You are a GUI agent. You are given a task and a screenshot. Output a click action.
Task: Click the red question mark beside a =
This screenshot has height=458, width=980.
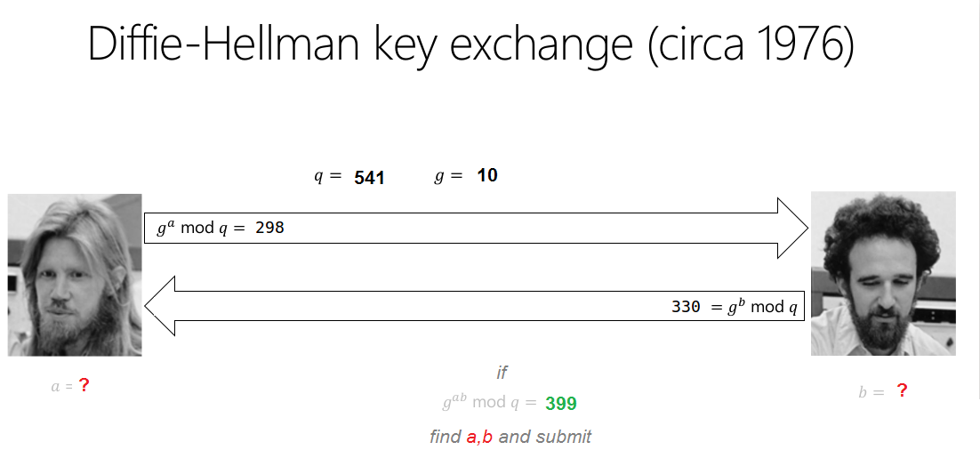(x=84, y=386)
